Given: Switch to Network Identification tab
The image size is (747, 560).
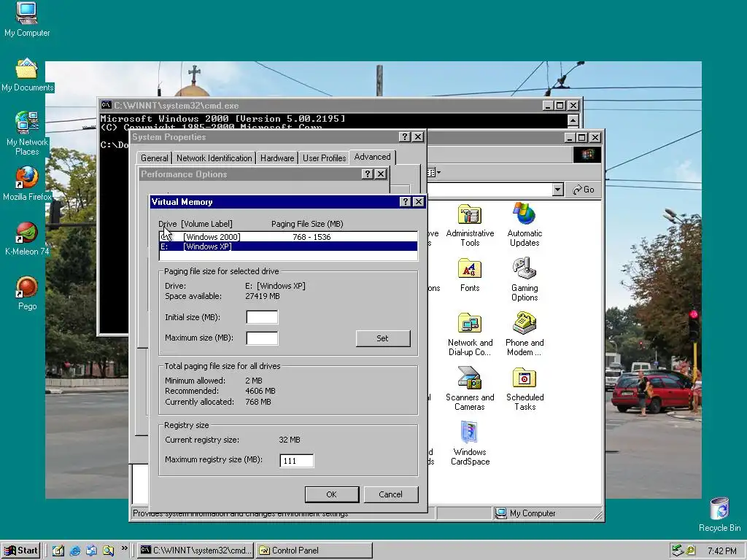Looking at the screenshot, I should (x=214, y=158).
